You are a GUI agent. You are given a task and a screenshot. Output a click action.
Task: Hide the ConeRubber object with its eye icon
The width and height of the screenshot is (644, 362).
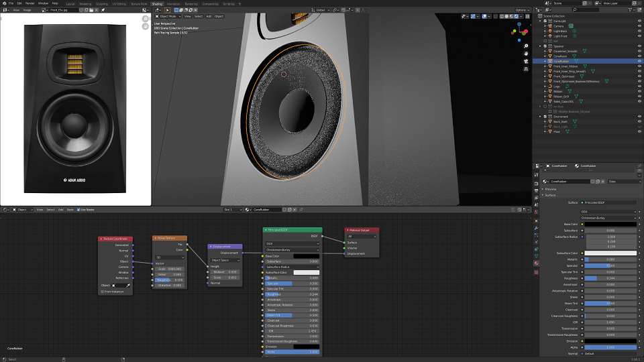coord(639,61)
